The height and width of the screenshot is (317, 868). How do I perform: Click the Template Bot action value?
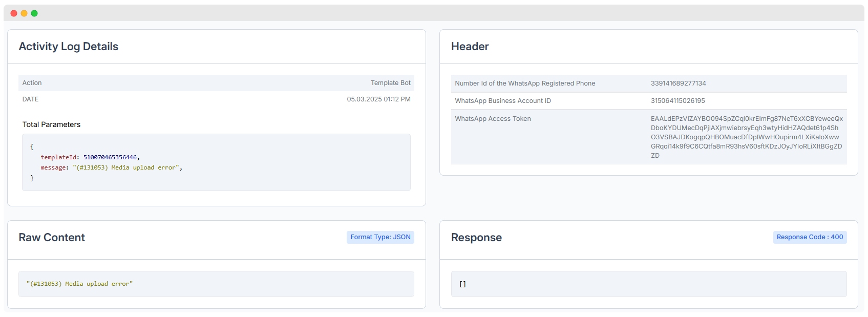(391, 83)
